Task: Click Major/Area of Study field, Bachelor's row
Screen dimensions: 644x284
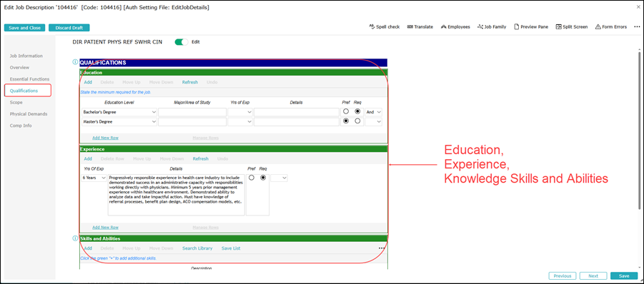Action: click(x=192, y=112)
